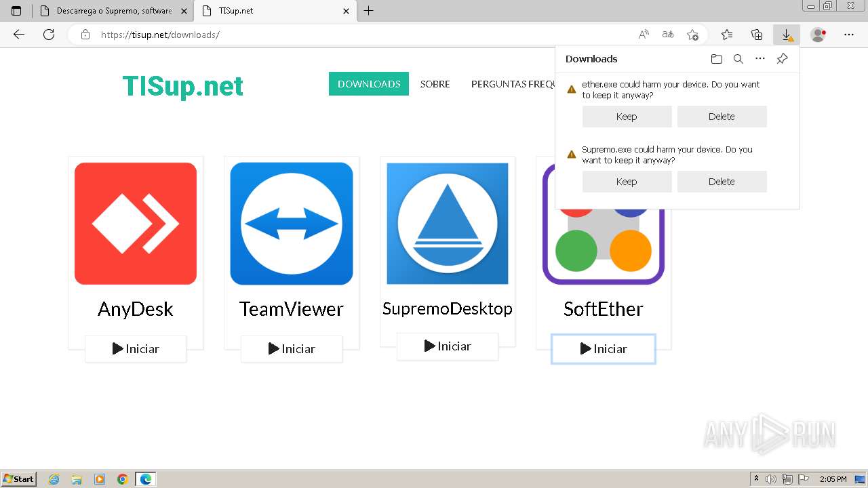Open Settings and more menu
Screen dimensions: 868x488
(849, 35)
